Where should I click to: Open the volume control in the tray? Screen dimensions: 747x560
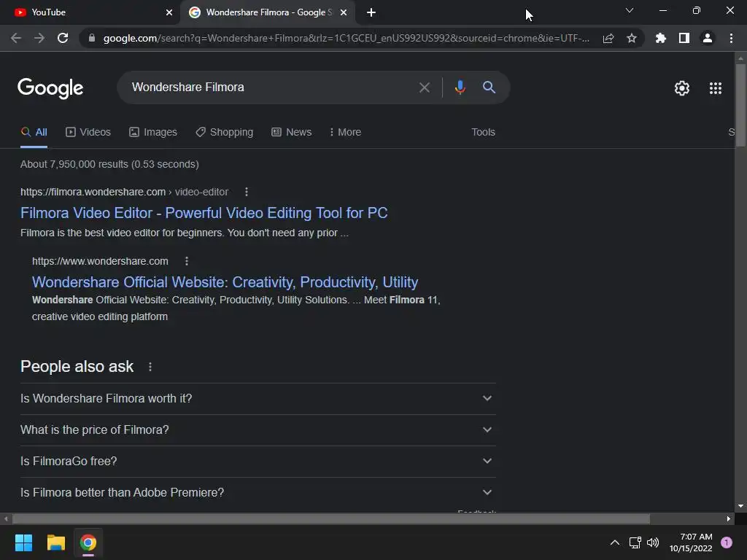pos(653,542)
